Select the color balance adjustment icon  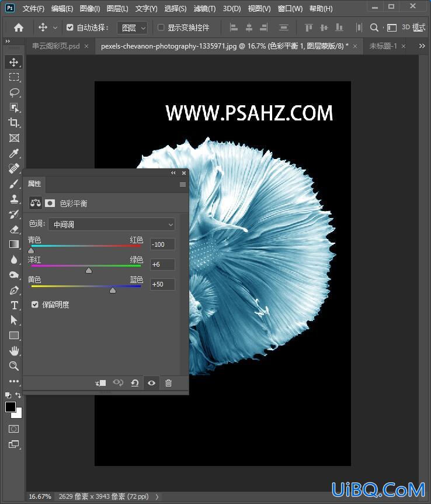coord(35,203)
